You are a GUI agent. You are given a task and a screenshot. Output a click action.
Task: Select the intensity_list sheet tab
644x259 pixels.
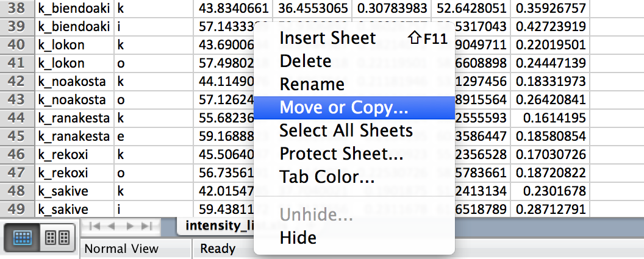(x=218, y=226)
